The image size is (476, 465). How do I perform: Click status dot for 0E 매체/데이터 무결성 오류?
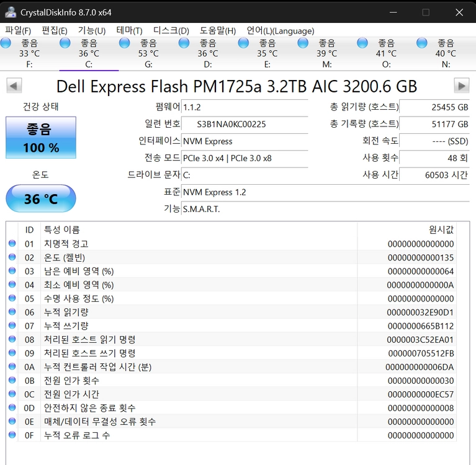point(12,421)
